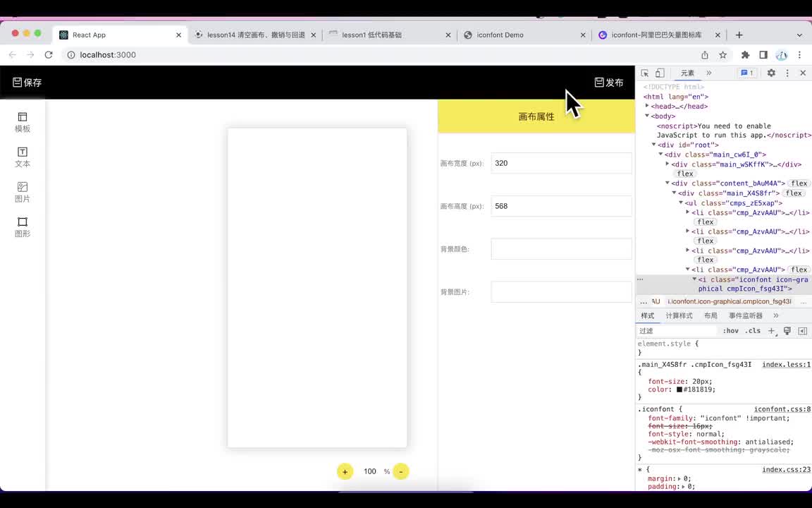Click the 发布 publish button

(608, 83)
